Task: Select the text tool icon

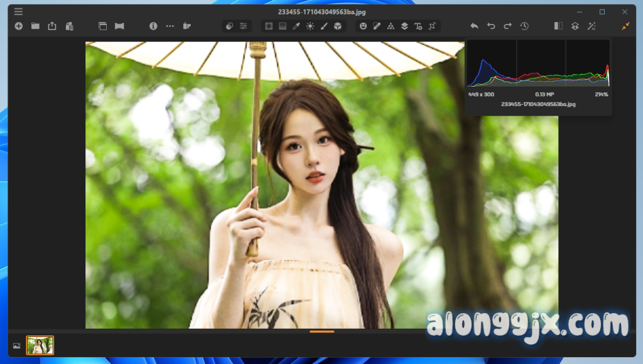Action: tap(418, 26)
